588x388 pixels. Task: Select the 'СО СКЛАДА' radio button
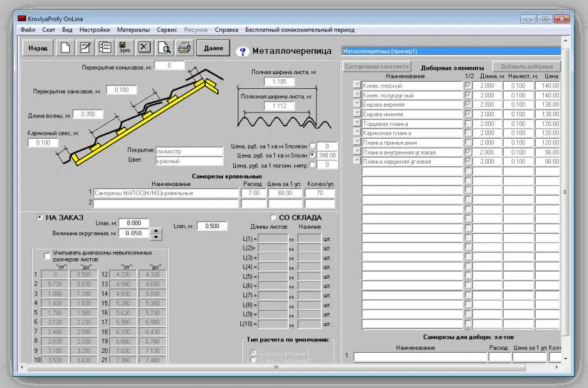tap(273, 217)
